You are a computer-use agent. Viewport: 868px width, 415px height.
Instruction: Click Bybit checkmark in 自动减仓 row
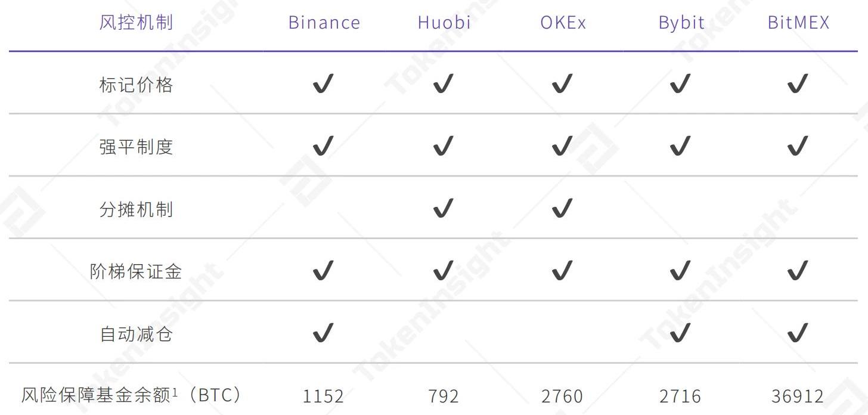680,333
